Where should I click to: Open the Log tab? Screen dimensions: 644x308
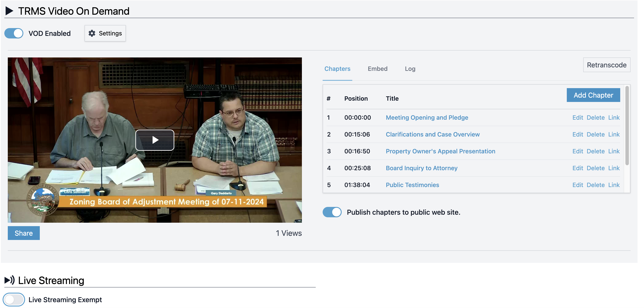(x=410, y=69)
